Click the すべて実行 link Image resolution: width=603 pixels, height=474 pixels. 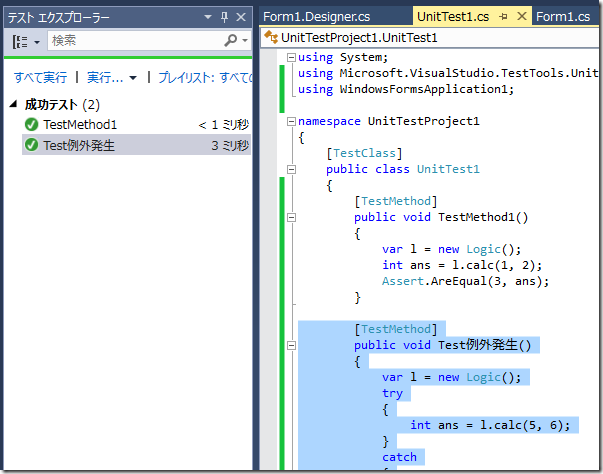41,77
